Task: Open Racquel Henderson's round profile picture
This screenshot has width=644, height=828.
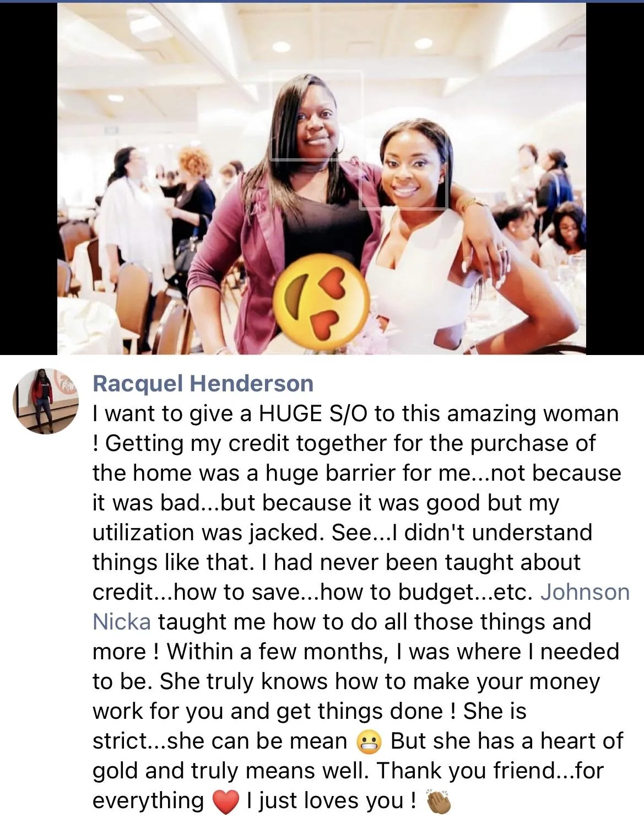Action: tap(46, 401)
